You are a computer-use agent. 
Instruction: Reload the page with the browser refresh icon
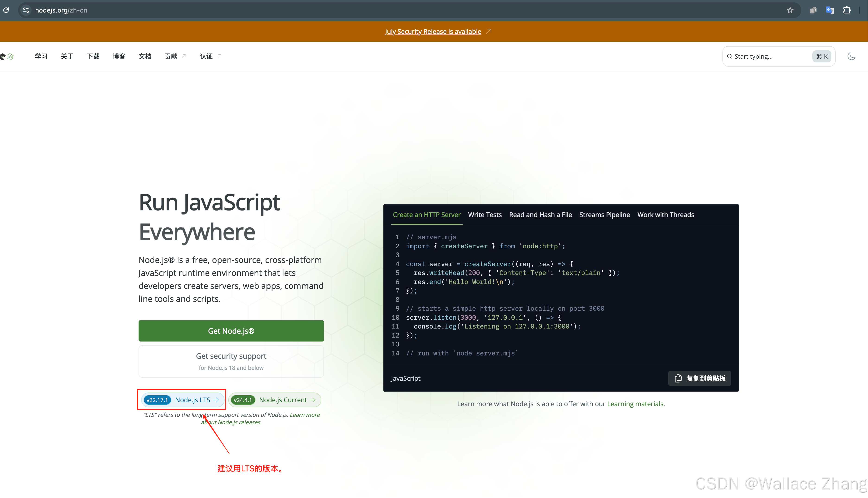pos(6,10)
